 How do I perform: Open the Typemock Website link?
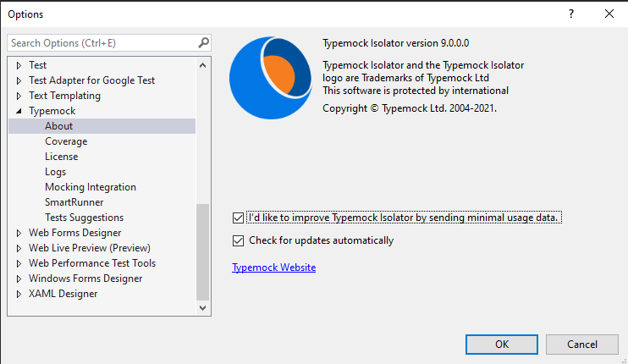point(273,267)
